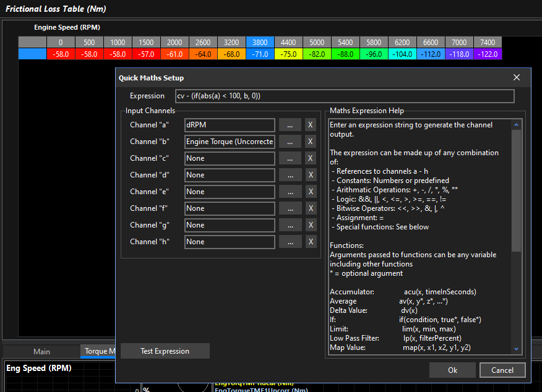The width and height of the screenshot is (542, 392).
Task: Click the Expression input field
Action: tap(343, 96)
